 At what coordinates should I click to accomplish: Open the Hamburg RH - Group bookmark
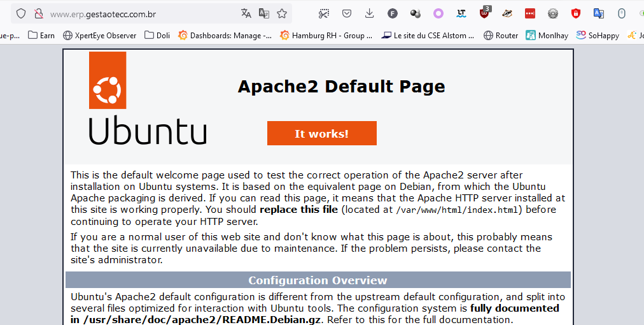(326, 36)
